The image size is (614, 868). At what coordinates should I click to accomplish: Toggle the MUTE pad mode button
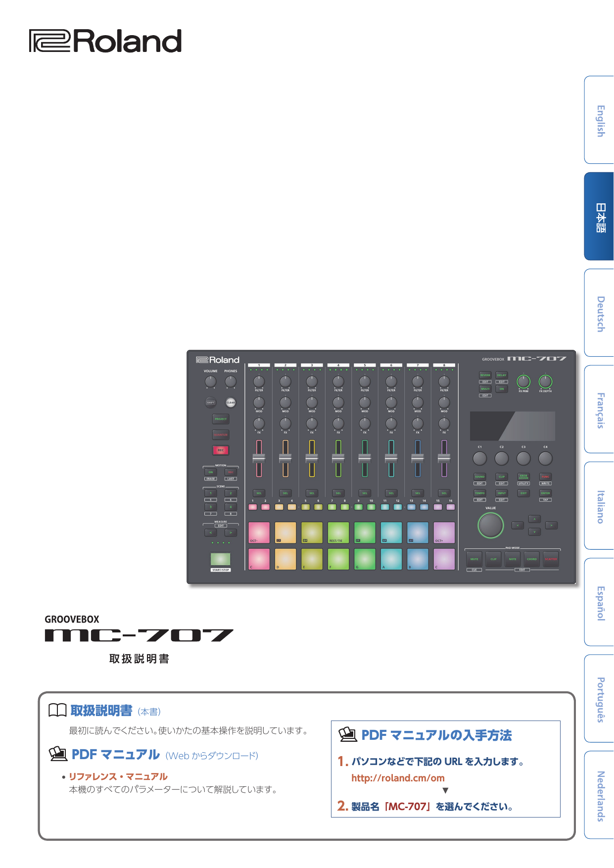click(x=474, y=559)
